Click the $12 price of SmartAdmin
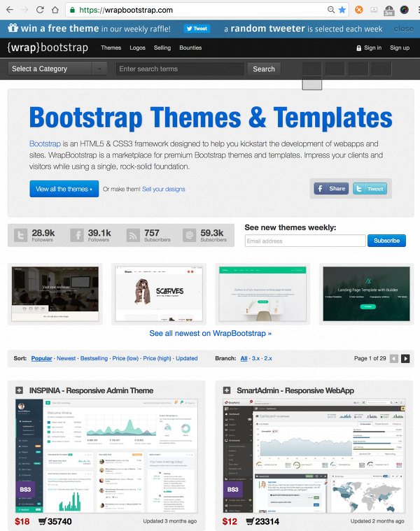Image resolution: width=420 pixels, height=531 pixels. (230, 521)
